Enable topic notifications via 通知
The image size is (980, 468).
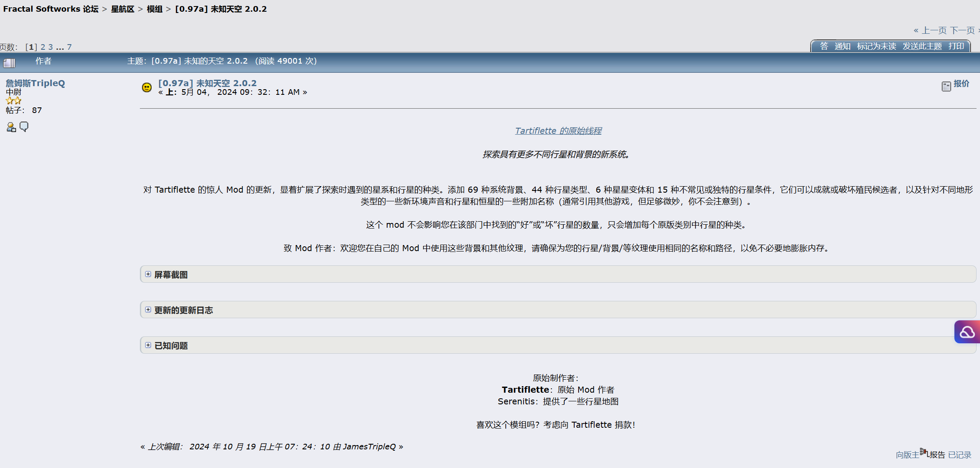842,46
